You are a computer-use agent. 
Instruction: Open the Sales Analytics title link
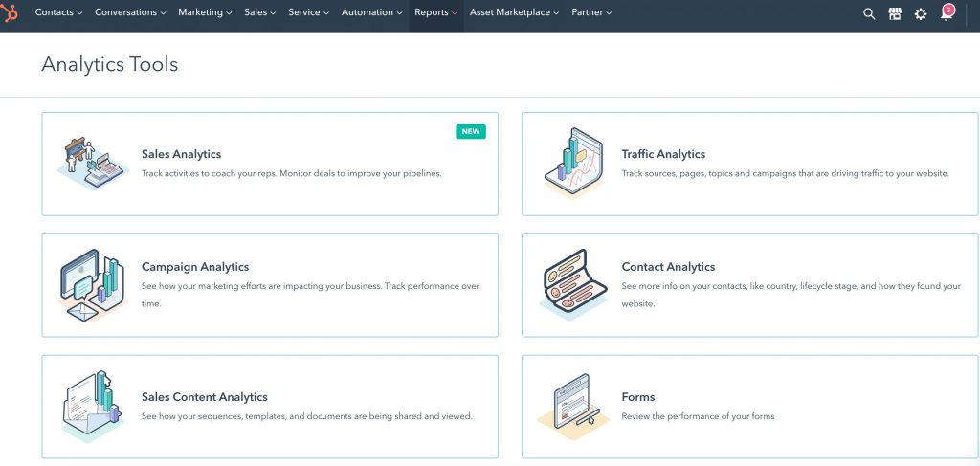click(181, 154)
